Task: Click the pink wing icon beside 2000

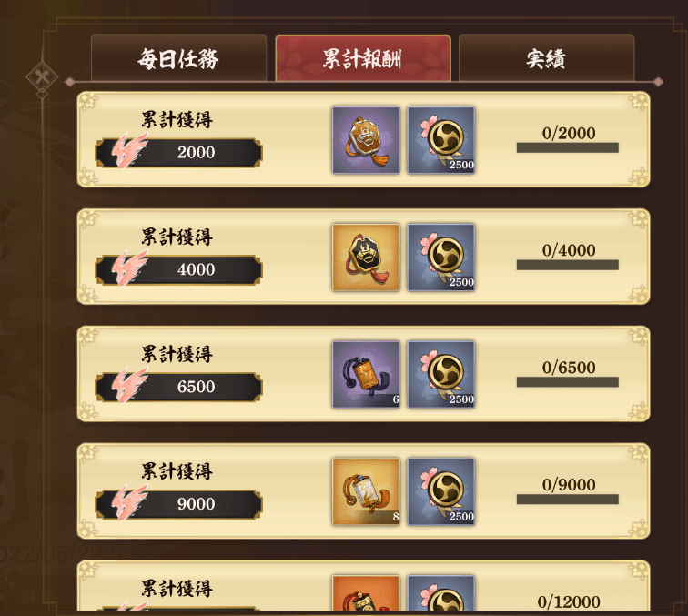Action: (x=129, y=150)
